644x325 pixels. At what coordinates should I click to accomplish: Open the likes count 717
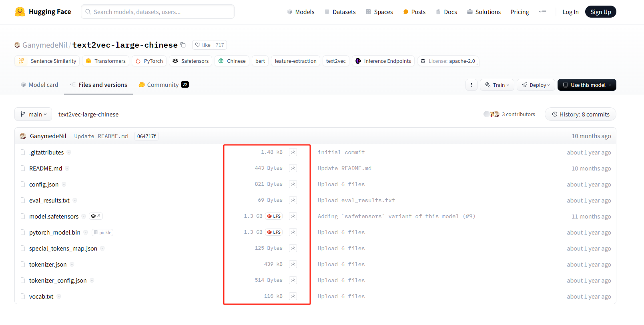coord(220,45)
